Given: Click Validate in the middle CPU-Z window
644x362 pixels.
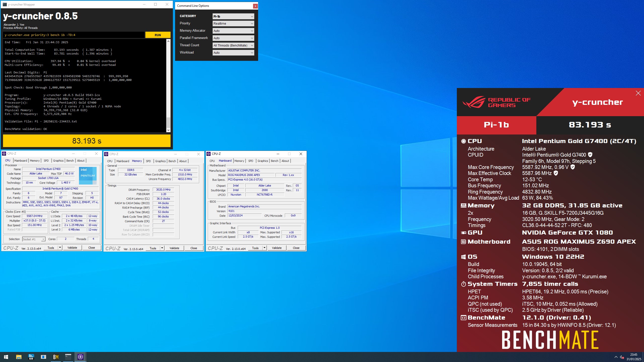Looking at the screenshot, I should point(174,248).
